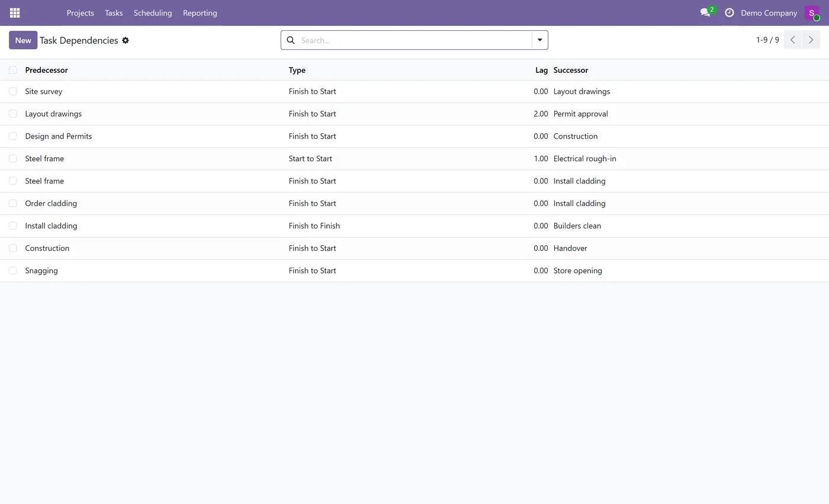
Task: Sort by the Successor column header
Action: pos(570,70)
